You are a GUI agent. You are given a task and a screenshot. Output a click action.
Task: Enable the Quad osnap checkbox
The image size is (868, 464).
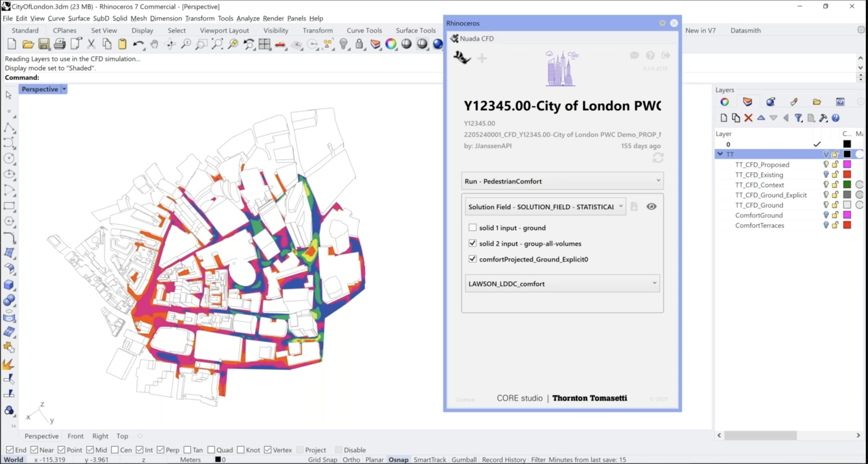(211, 450)
